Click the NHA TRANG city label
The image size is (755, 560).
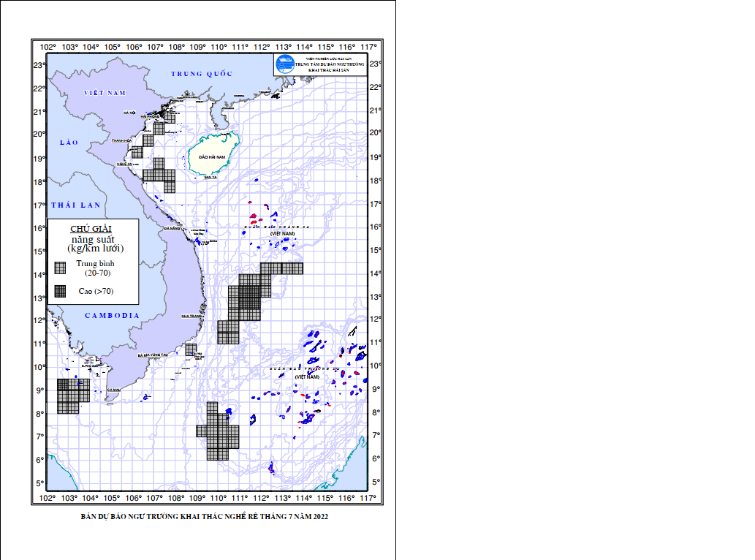click(191, 317)
